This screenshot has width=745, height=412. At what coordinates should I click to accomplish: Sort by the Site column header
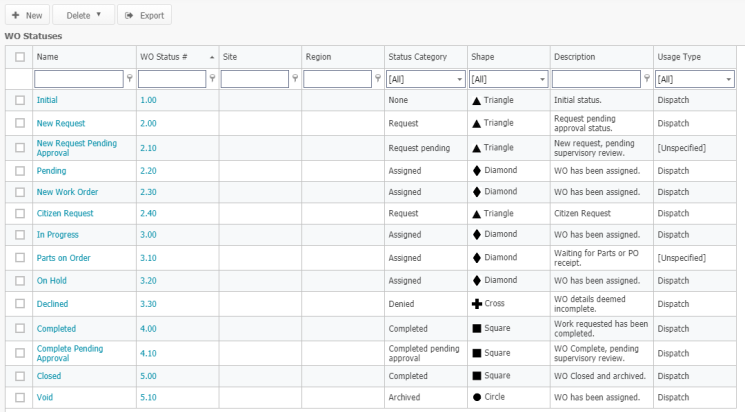coord(230,57)
